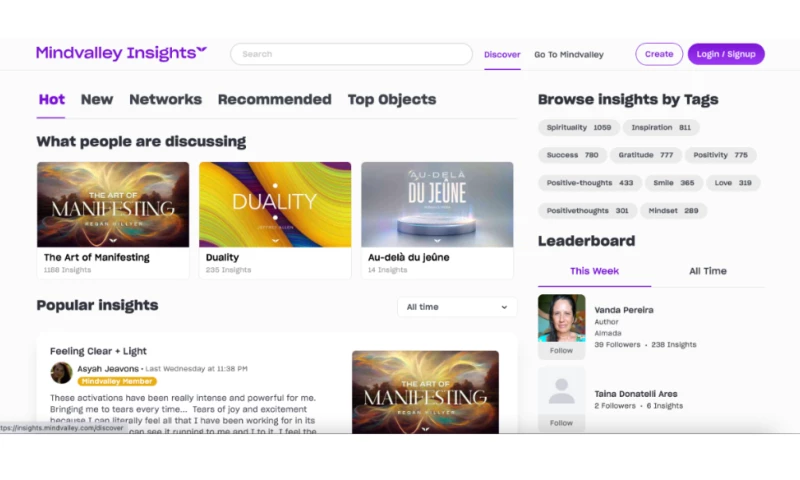The width and height of the screenshot is (800, 480).
Task: Filter by Love tag
Action: tap(733, 183)
